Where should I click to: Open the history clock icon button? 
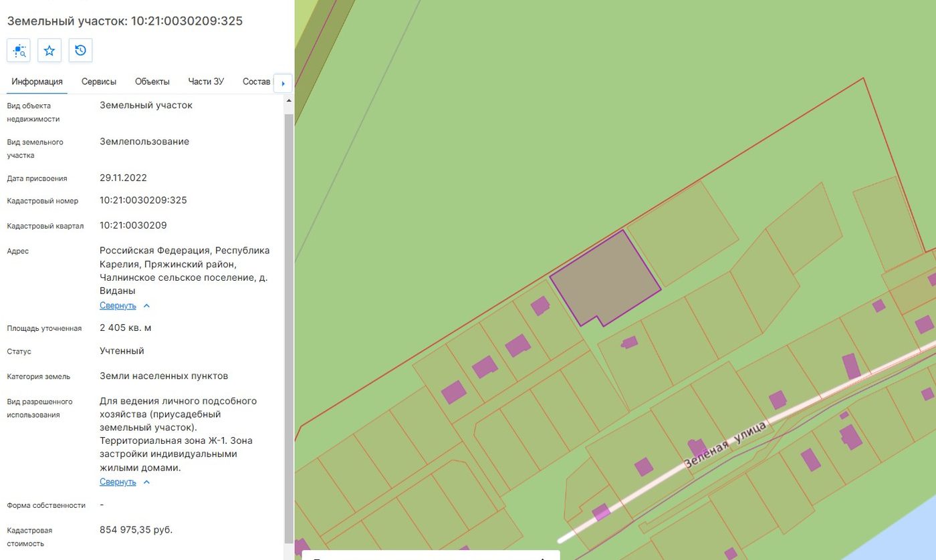tap(80, 50)
